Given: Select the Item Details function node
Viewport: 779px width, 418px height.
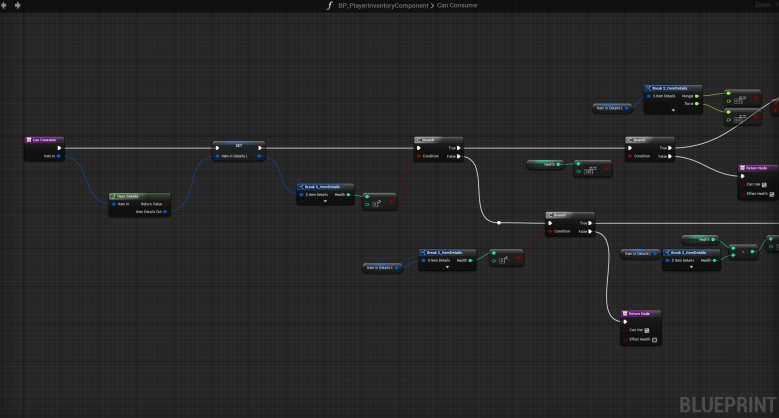Looking at the screenshot, I should pos(139,196).
